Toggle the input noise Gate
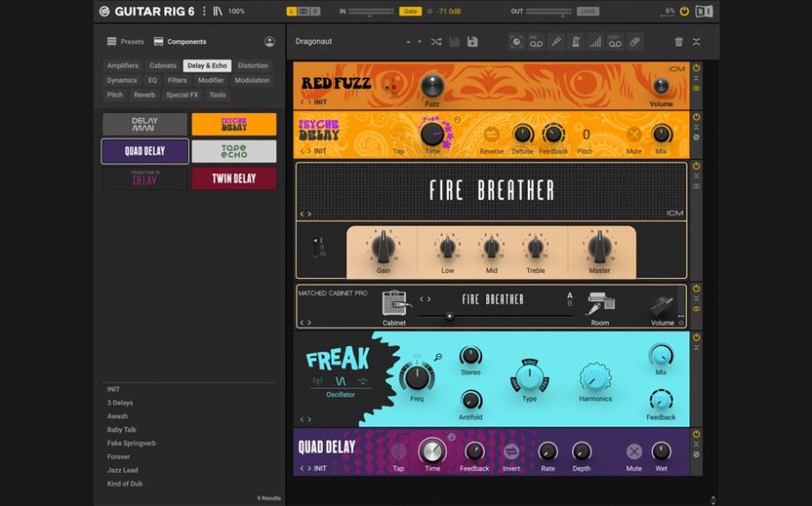812x506 pixels. click(410, 11)
